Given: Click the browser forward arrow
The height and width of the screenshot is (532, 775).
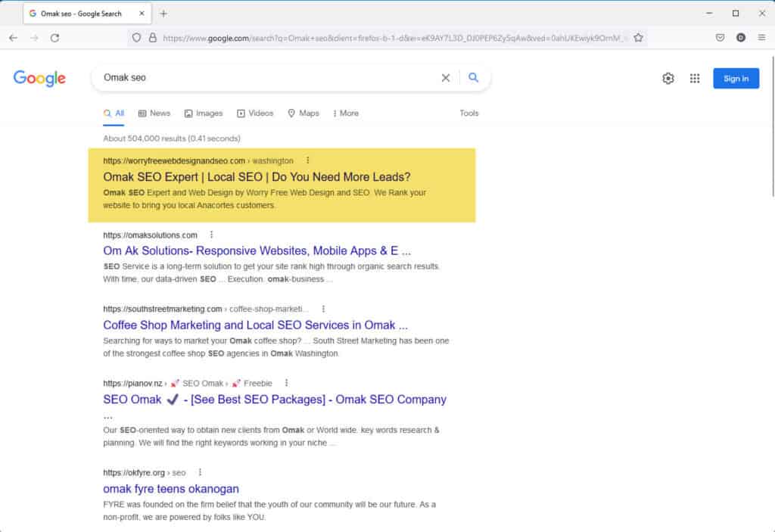Looking at the screenshot, I should [34, 38].
